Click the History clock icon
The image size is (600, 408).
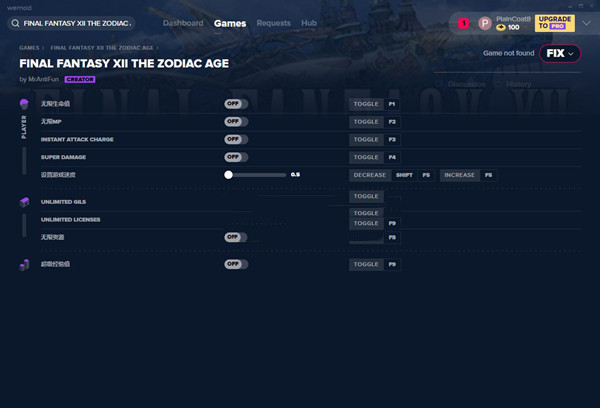pyautogui.click(x=498, y=84)
